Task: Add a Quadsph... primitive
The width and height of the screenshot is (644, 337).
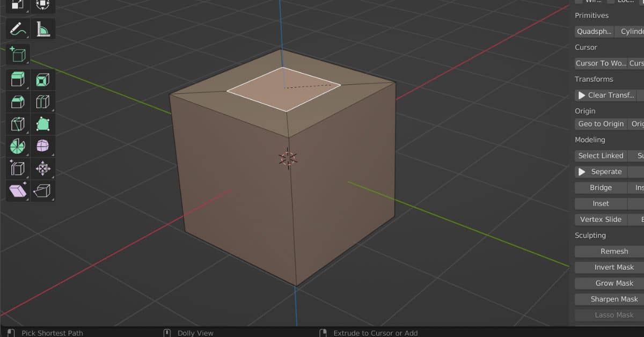Action: coord(594,32)
